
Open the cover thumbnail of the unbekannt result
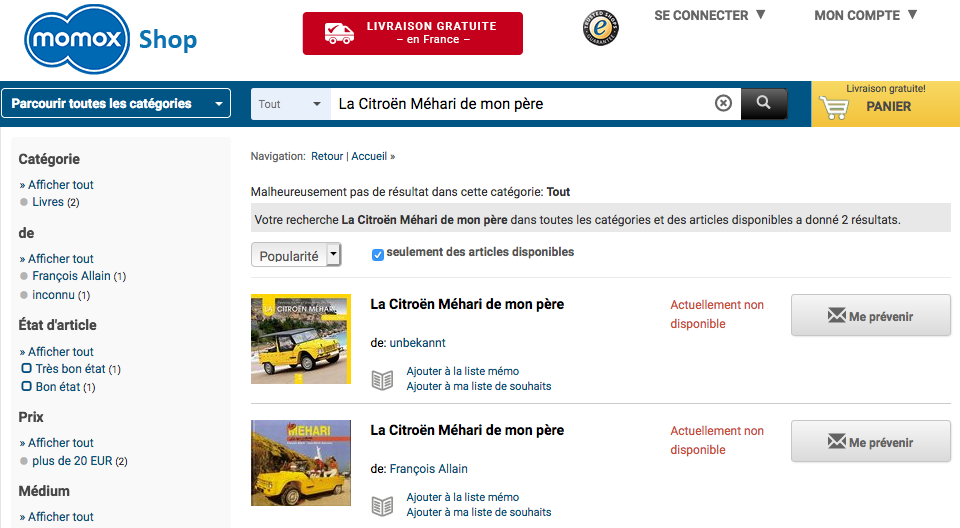(301, 339)
